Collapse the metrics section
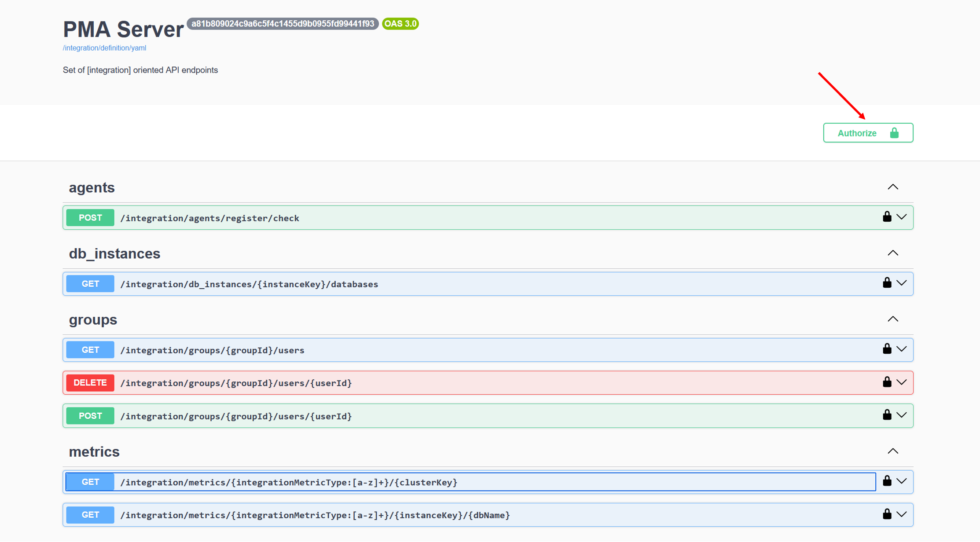Image resolution: width=980 pixels, height=542 pixels. pyautogui.click(x=892, y=451)
